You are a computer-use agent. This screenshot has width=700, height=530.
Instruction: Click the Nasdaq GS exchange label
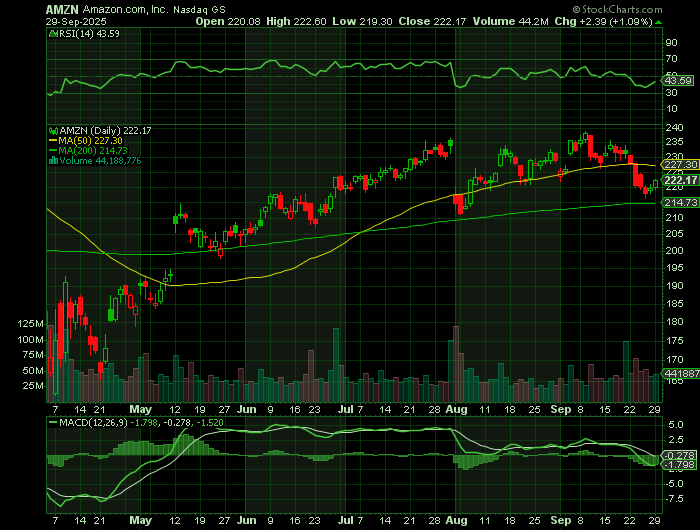[199, 9]
